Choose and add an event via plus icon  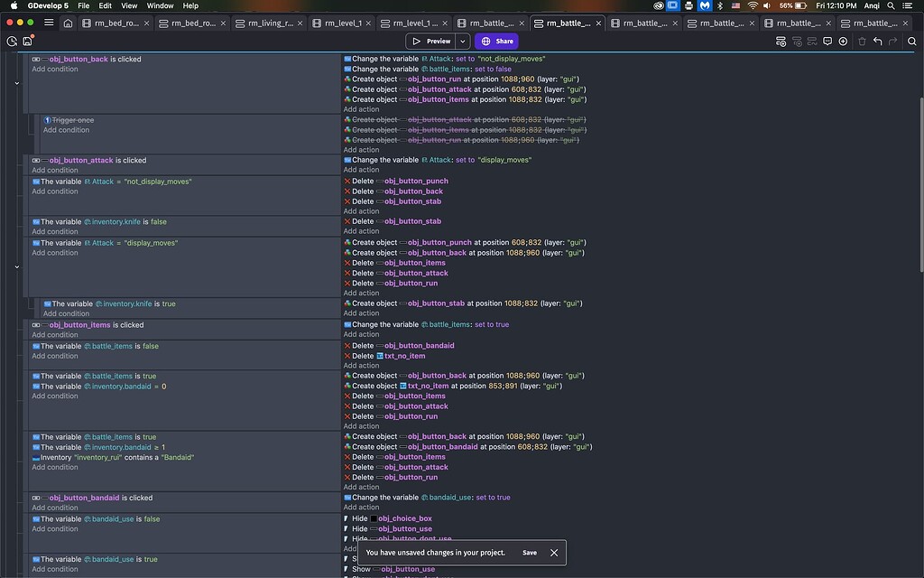click(843, 42)
